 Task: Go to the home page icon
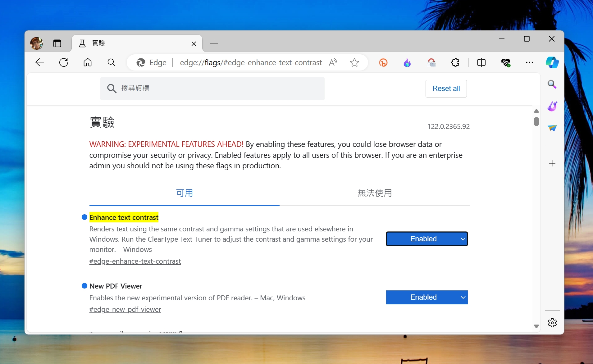click(88, 63)
